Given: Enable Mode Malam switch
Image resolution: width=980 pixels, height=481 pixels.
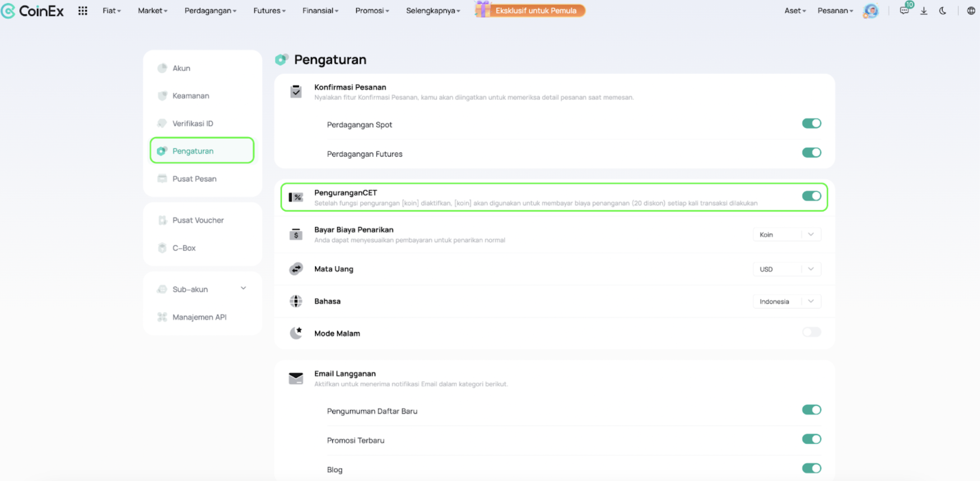Looking at the screenshot, I should pyautogui.click(x=811, y=332).
